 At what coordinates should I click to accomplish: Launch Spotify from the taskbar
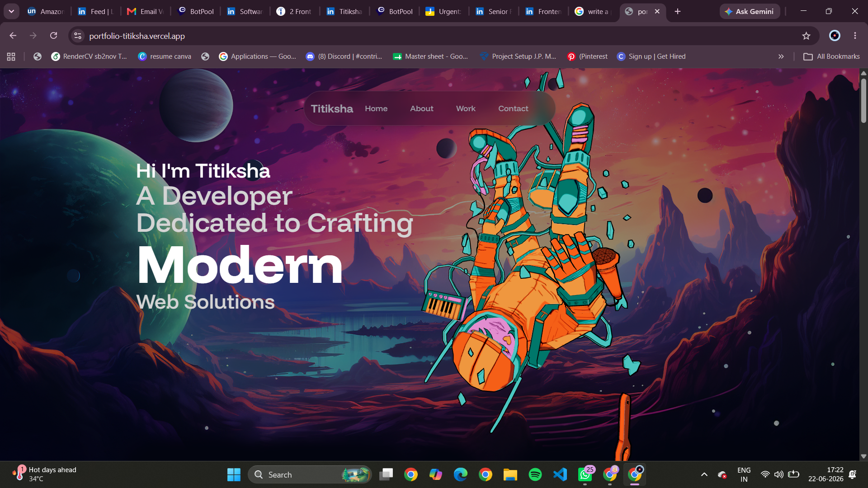point(535,474)
